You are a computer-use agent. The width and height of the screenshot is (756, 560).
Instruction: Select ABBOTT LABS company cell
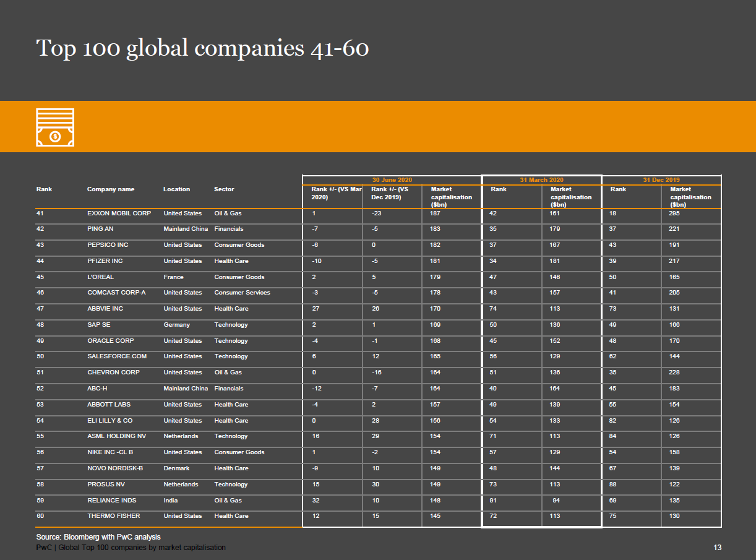[x=109, y=405]
